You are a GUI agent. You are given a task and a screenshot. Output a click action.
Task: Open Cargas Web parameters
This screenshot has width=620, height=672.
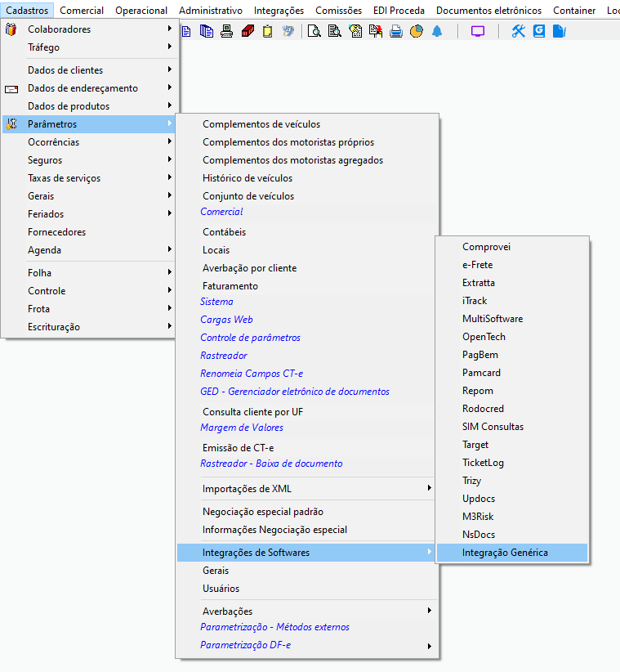pyautogui.click(x=226, y=320)
